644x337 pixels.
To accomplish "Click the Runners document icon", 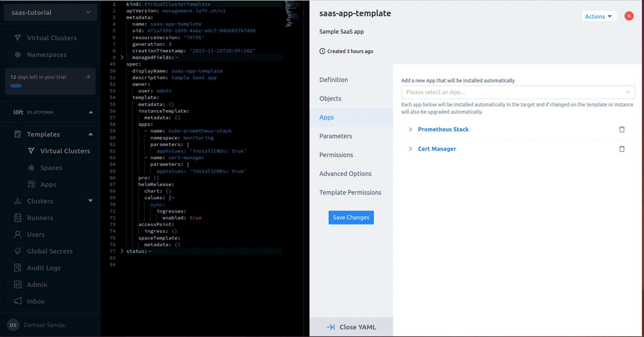I will click(x=17, y=217).
